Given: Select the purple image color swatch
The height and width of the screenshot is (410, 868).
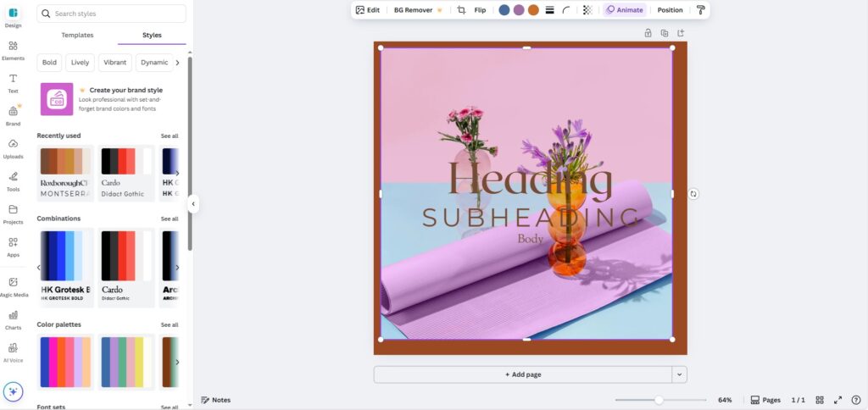Looking at the screenshot, I should pyautogui.click(x=519, y=10).
